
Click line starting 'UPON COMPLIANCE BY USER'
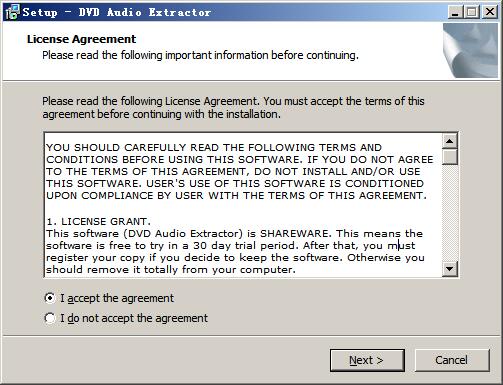(236, 195)
